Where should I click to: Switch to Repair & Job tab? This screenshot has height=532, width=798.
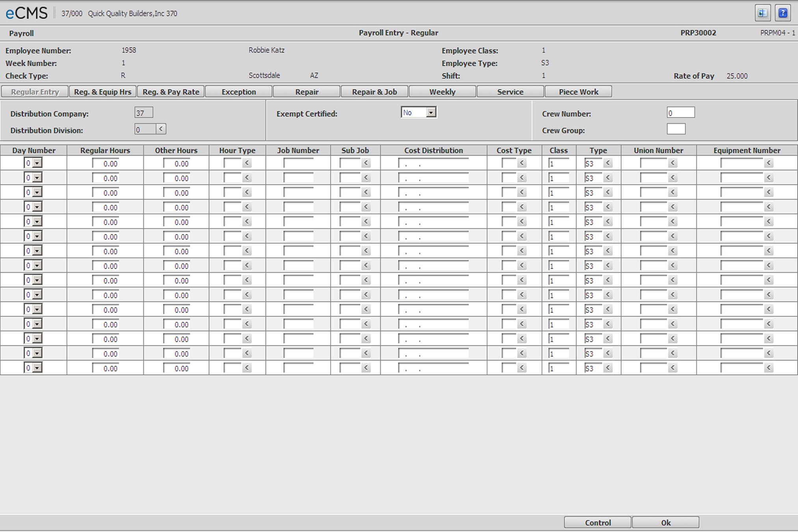(x=374, y=91)
